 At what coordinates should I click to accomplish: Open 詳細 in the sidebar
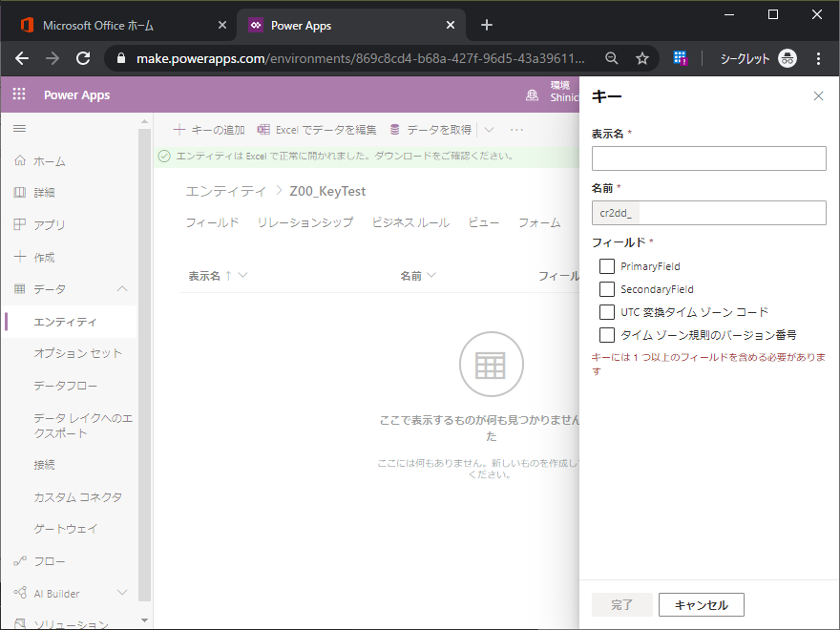click(x=44, y=192)
